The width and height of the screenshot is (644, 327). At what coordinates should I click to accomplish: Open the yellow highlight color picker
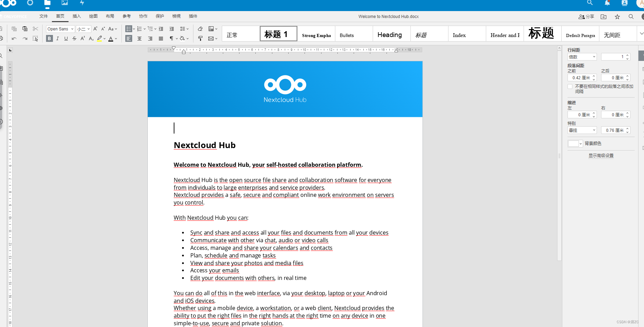point(104,39)
